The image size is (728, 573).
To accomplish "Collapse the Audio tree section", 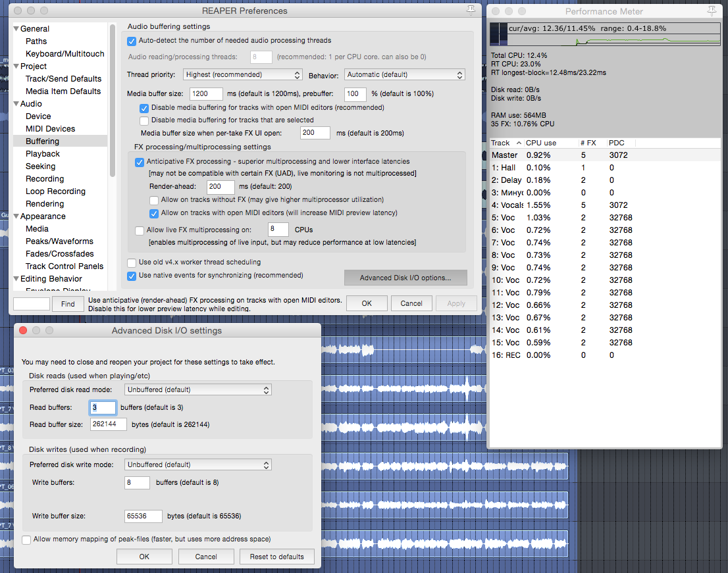I will coord(16,104).
